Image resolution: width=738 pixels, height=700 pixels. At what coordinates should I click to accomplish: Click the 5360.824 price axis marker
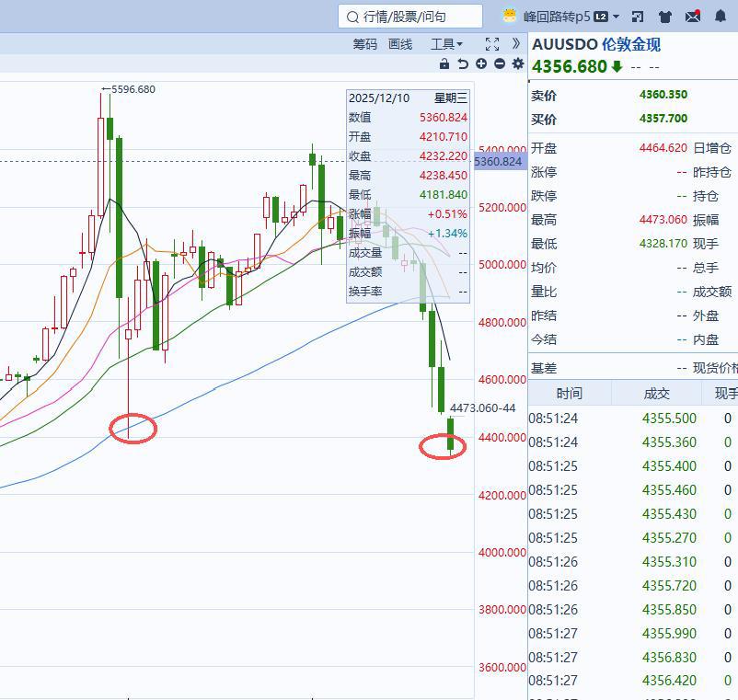pos(498,162)
